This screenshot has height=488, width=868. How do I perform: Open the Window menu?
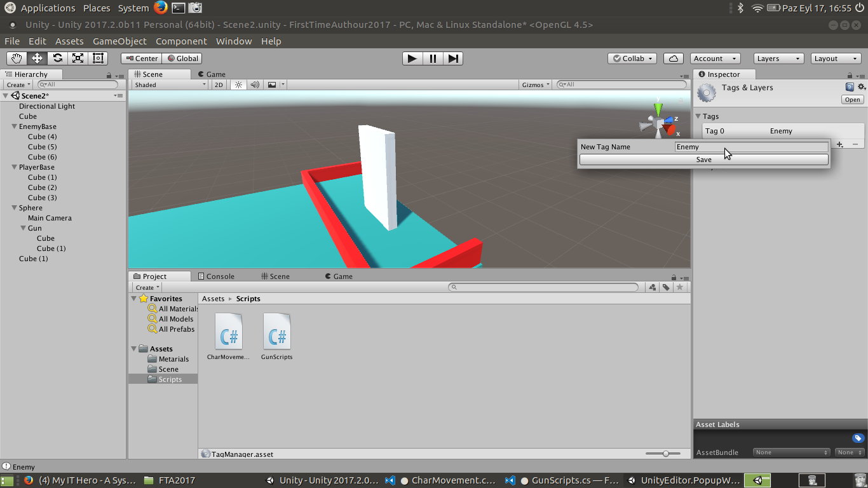[x=234, y=41]
